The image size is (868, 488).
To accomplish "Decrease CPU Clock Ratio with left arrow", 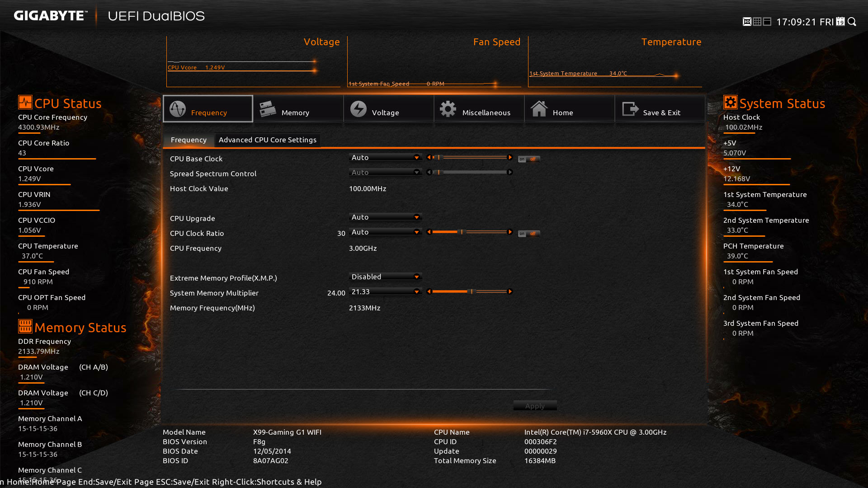I will coord(429,232).
